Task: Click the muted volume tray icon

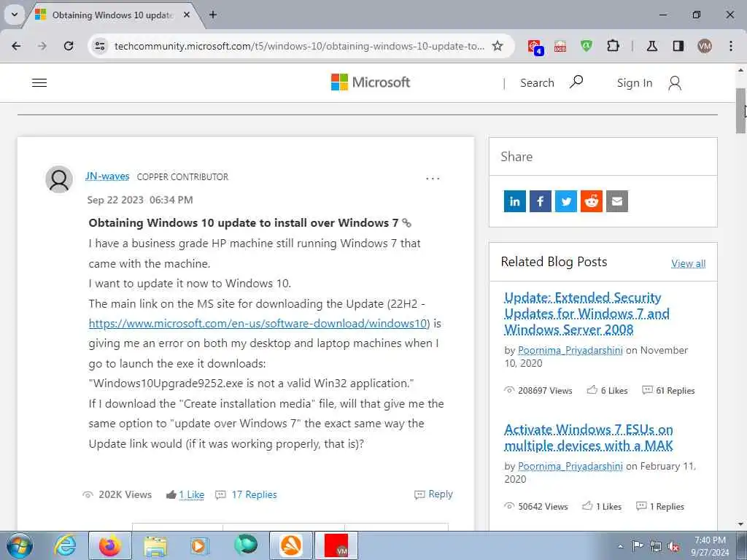Action: click(x=673, y=546)
